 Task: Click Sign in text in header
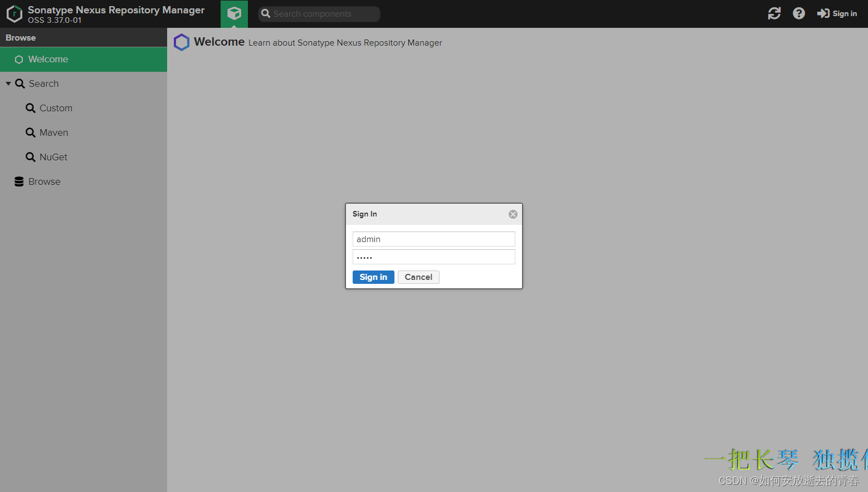click(845, 13)
